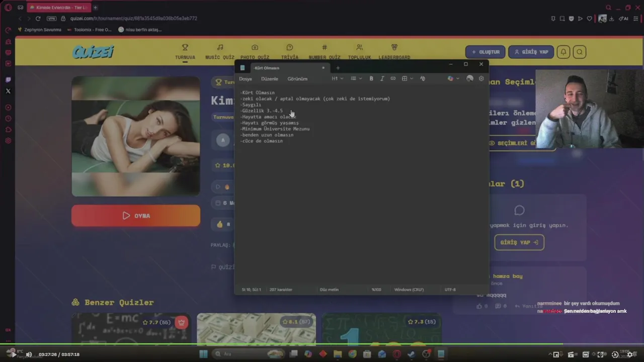Open the Düzenle menu in Notepad

click(270, 79)
